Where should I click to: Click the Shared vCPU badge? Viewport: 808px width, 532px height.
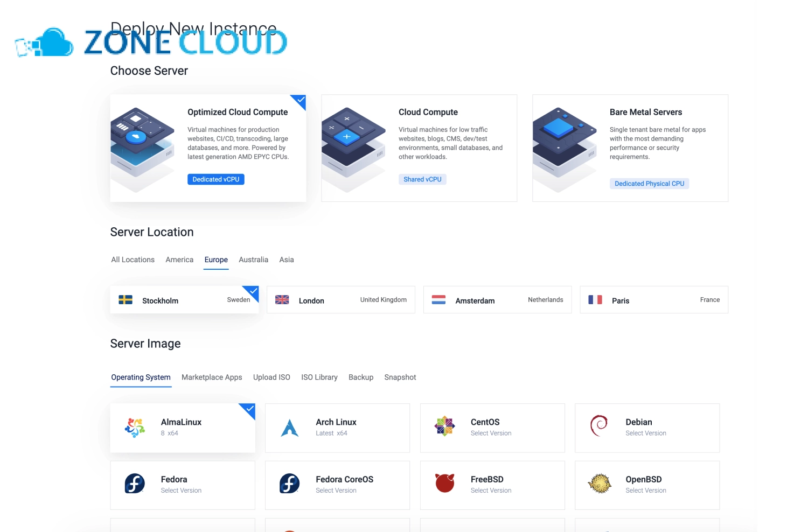[422, 179]
